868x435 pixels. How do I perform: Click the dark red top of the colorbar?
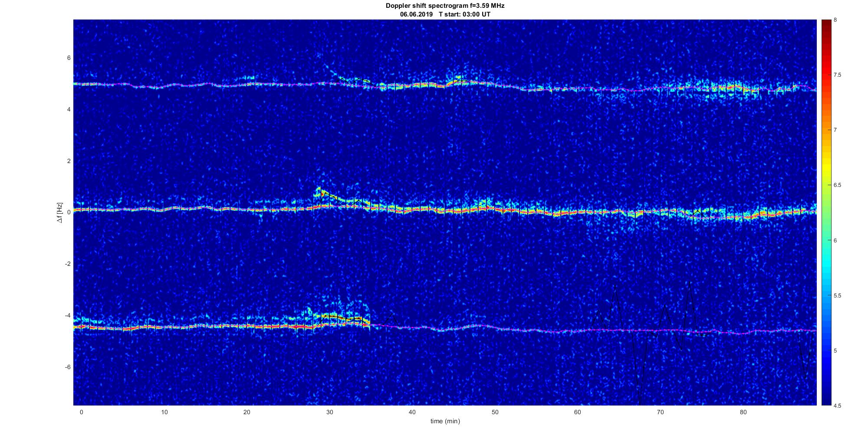point(826,24)
